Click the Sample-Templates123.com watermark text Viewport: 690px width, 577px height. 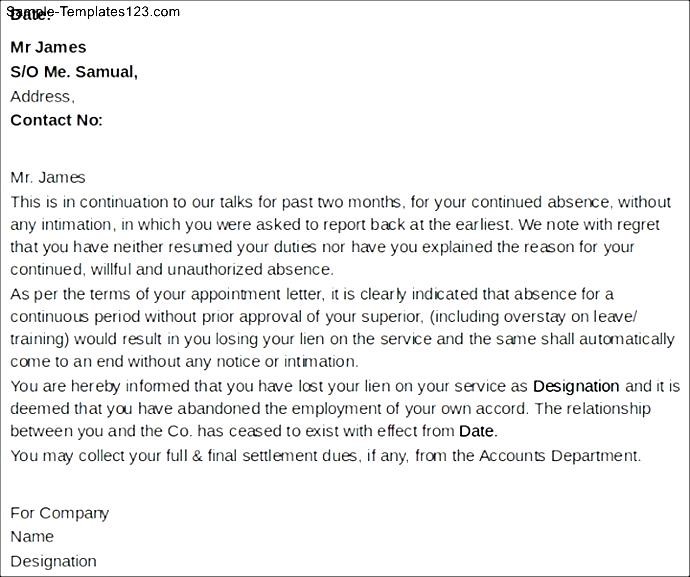[x=93, y=11]
